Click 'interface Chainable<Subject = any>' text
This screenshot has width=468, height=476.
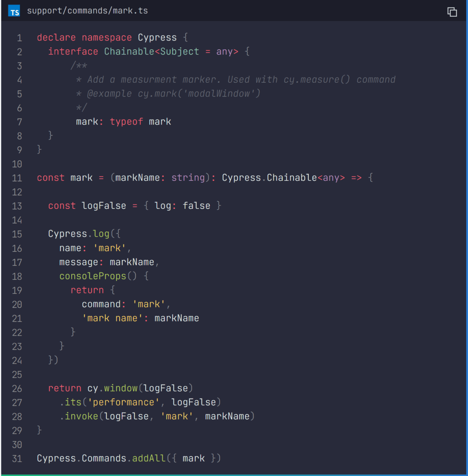pos(143,52)
